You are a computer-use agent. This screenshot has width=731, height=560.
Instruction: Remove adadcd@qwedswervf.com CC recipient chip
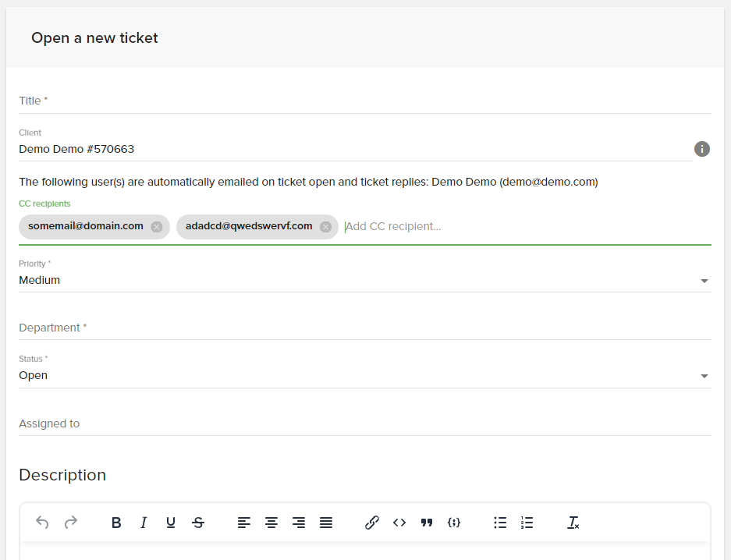click(x=325, y=227)
